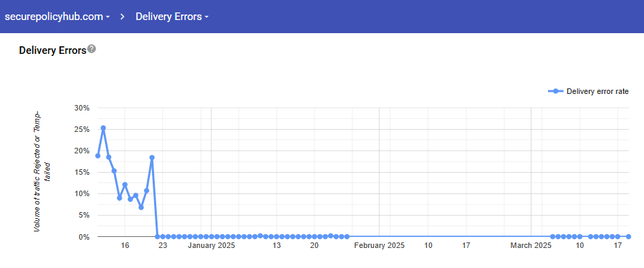Image resolution: width=644 pixels, height=268 pixels.
Task: Click the 16 date label on x-axis
Action: pyautogui.click(x=125, y=246)
